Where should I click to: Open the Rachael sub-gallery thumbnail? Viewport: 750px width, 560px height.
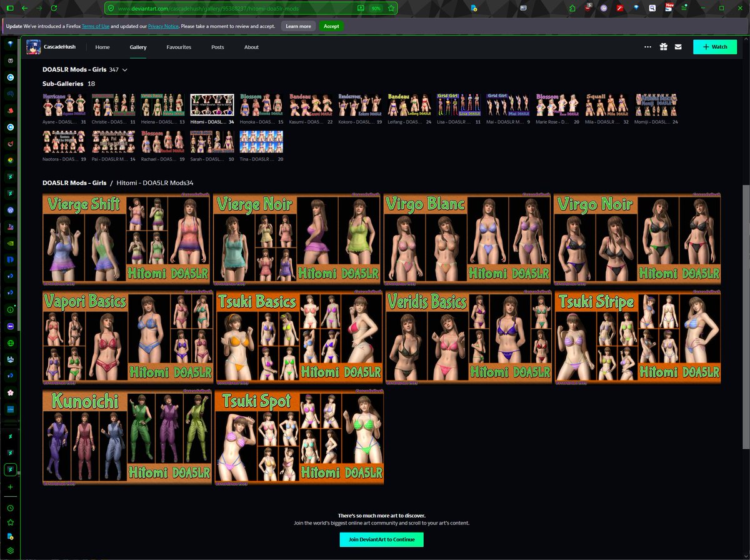click(162, 142)
